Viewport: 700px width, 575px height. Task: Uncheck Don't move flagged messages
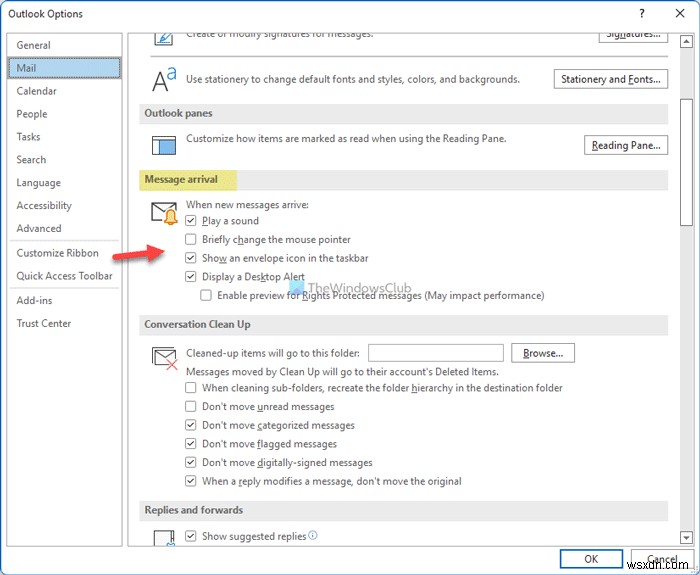point(191,444)
